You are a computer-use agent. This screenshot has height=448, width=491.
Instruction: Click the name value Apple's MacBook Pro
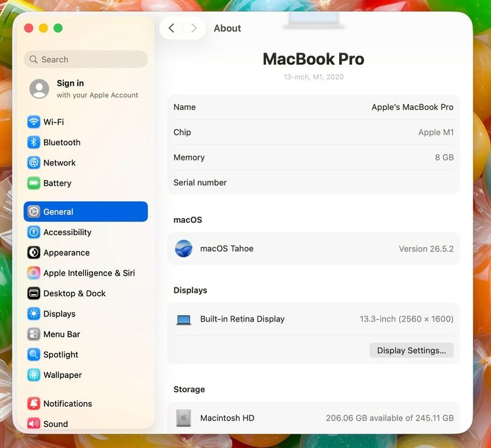(x=412, y=107)
